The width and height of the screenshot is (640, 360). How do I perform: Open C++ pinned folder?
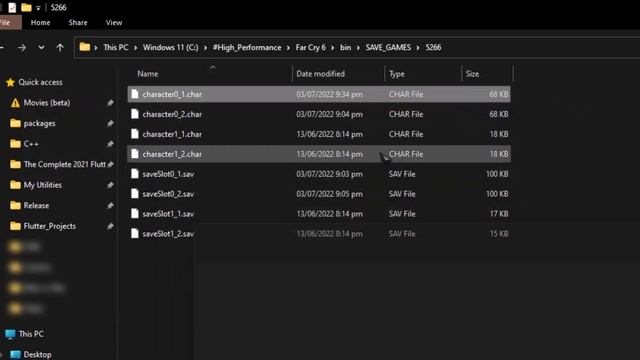tap(31, 144)
